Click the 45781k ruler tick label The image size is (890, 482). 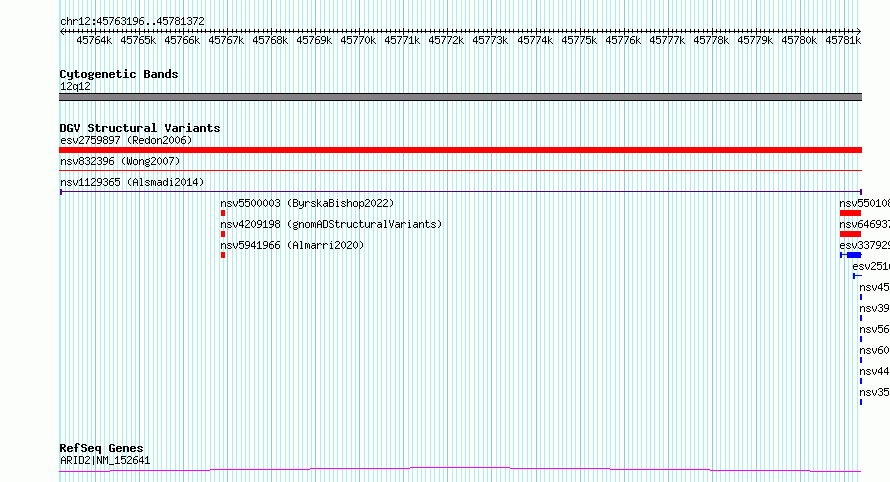843,40
